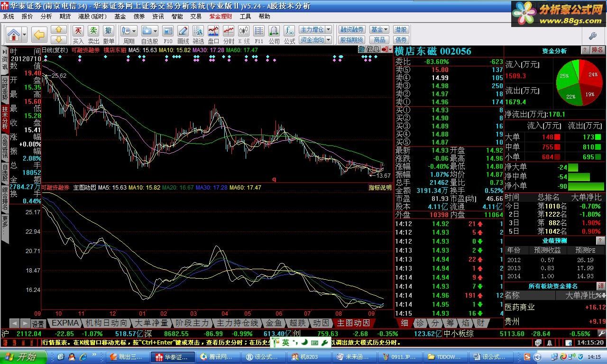The height and width of the screenshot is (364, 607).
Task: Select the 财 finance tab under the trade list
Action: (481, 323)
